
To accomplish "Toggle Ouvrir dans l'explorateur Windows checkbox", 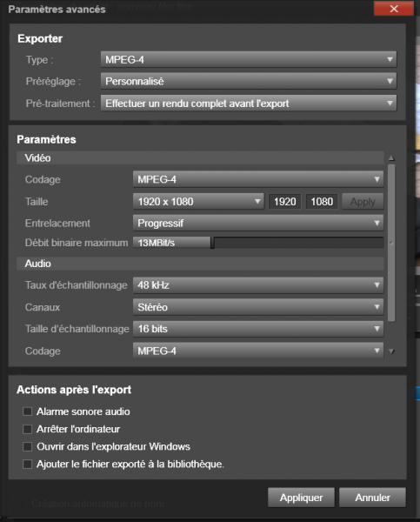I will tap(27, 446).
